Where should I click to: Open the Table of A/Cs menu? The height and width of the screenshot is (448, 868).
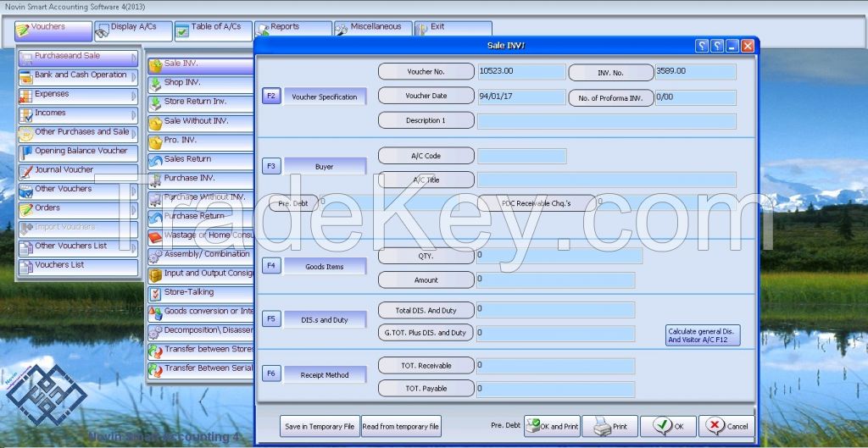(214, 29)
